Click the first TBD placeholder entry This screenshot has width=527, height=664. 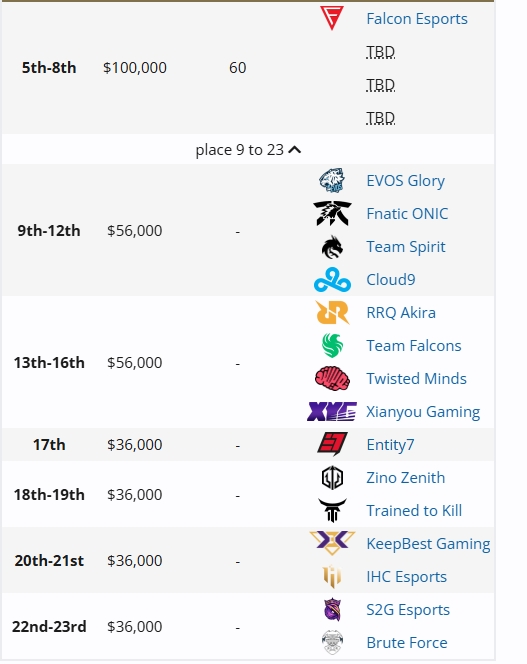pos(380,52)
